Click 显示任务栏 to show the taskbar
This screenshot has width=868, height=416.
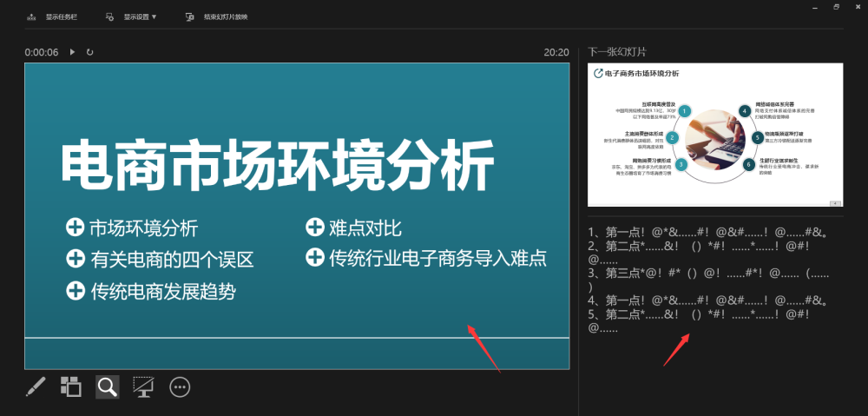coord(52,17)
